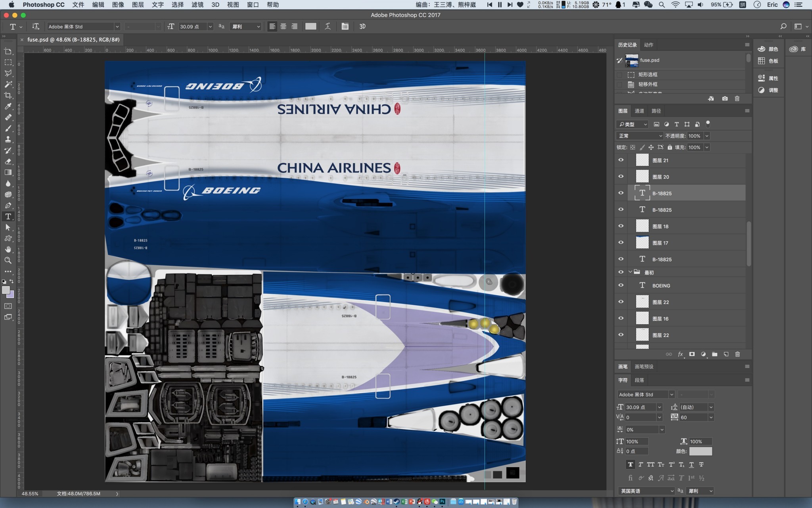Delete layer with Layers panel trash icon

(737, 354)
